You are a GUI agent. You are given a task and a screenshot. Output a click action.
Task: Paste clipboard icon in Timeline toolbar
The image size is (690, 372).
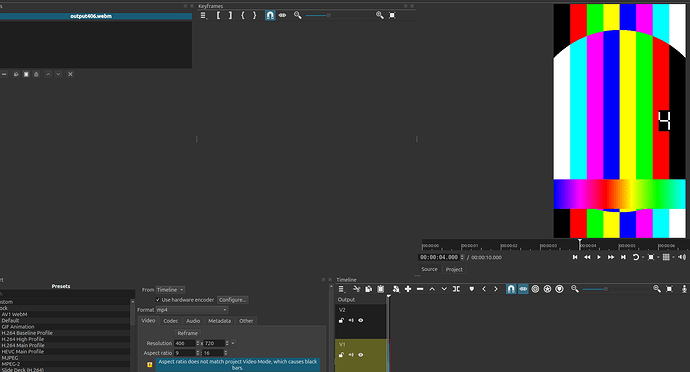(381, 289)
